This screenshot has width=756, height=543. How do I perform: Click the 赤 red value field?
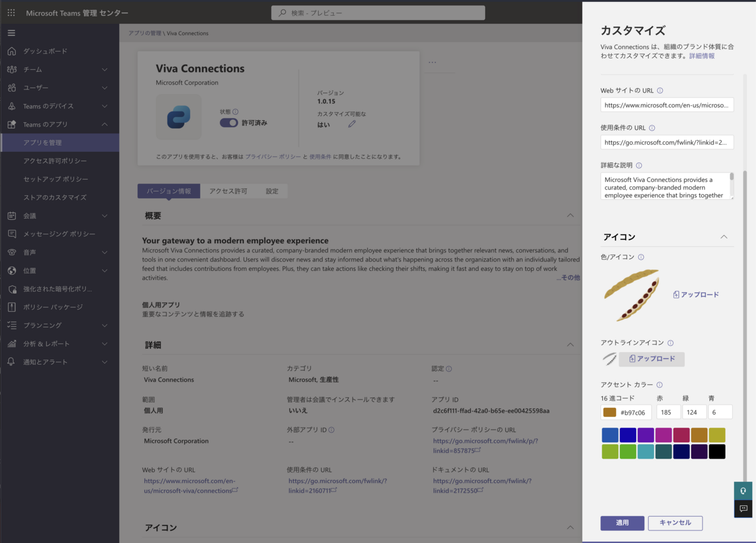[668, 413]
